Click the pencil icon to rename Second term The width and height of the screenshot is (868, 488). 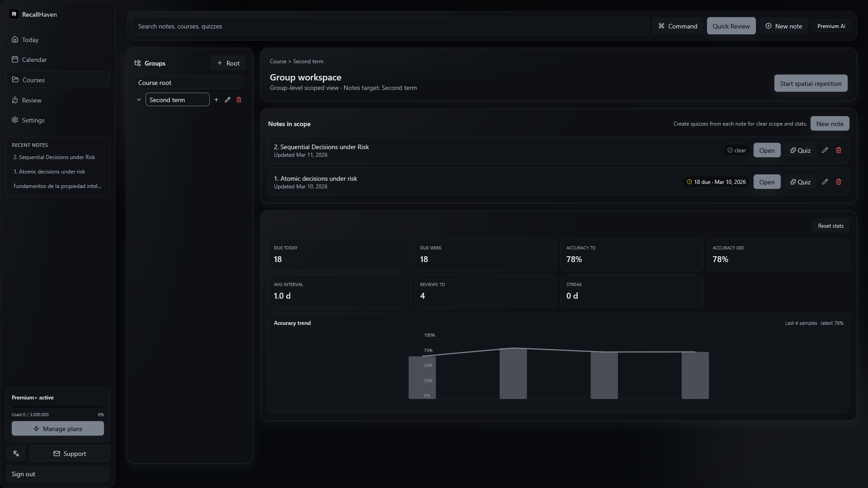tap(227, 99)
